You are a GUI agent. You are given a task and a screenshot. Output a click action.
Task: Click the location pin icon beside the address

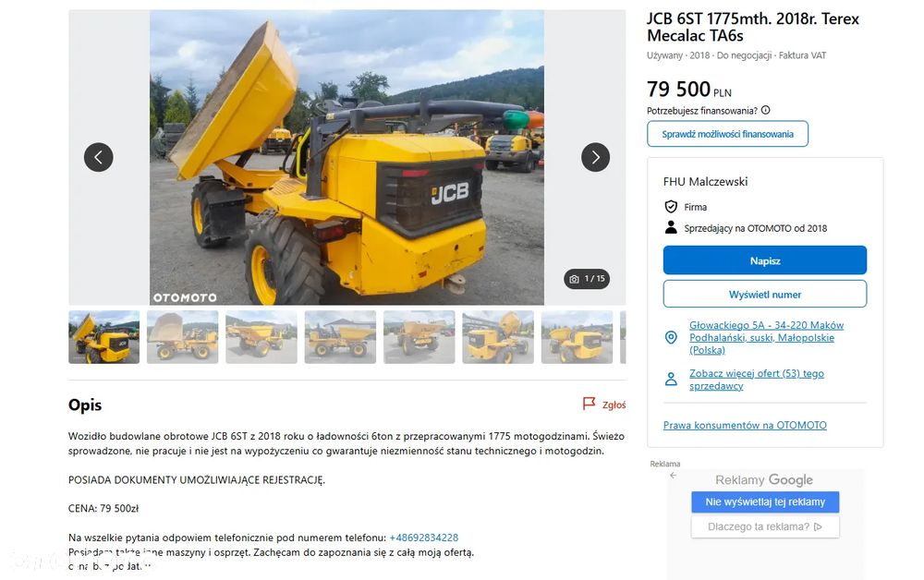click(x=671, y=337)
